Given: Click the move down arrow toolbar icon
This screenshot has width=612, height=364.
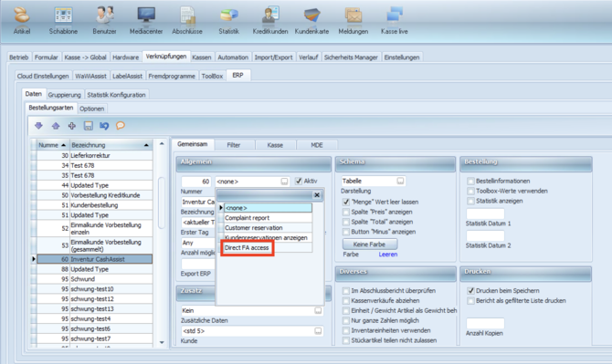Looking at the screenshot, I should (x=38, y=126).
